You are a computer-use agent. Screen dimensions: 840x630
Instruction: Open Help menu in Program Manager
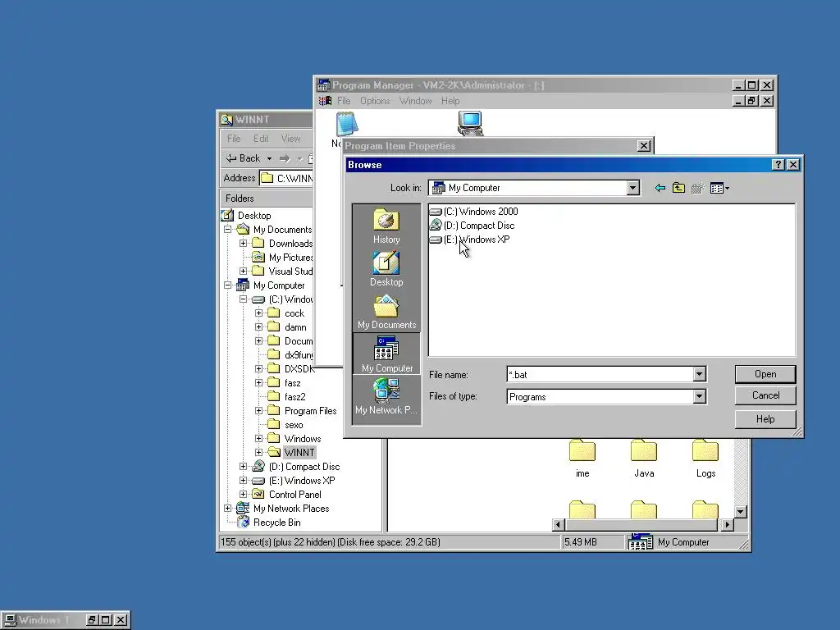[450, 101]
